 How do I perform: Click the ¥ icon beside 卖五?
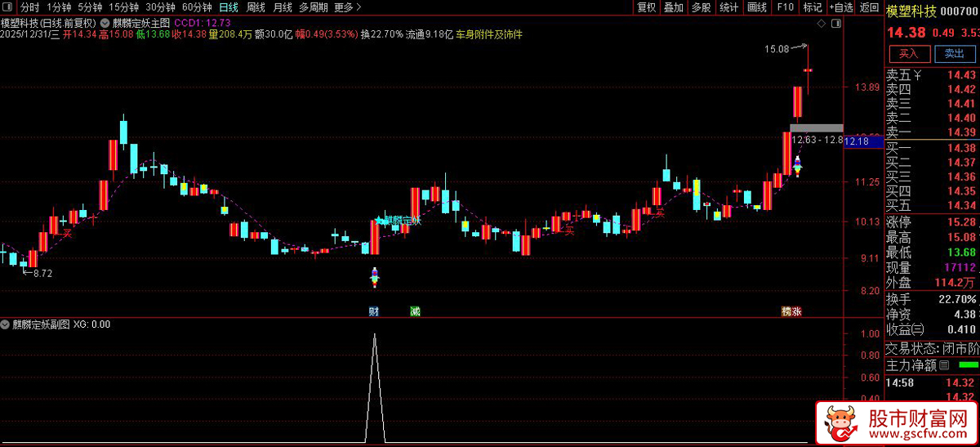(918, 75)
